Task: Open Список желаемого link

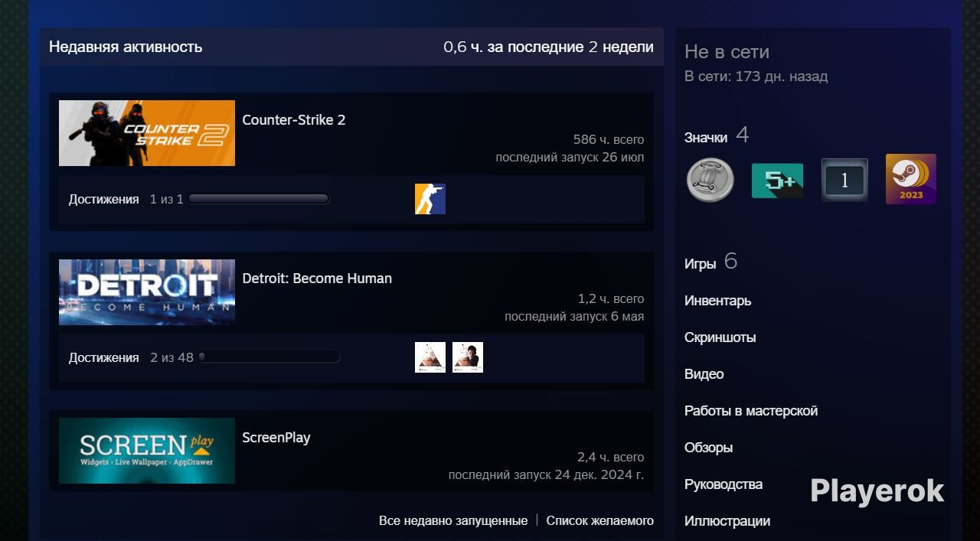Action: coord(600,520)
